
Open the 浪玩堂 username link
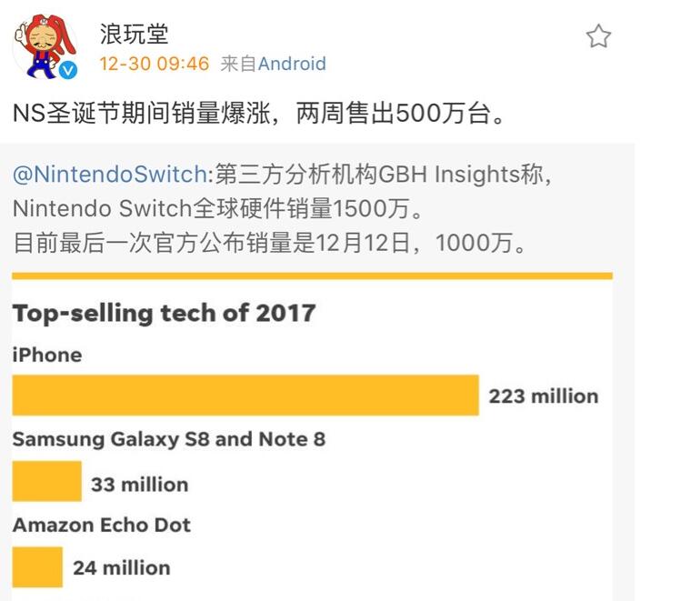pyautogui.click(x=134, y=34)
